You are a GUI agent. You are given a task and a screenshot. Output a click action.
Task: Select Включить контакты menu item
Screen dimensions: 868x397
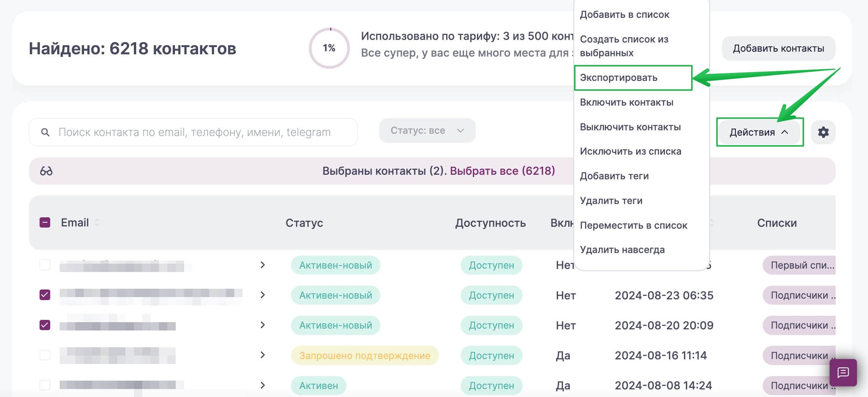click(x=626, y=102)
